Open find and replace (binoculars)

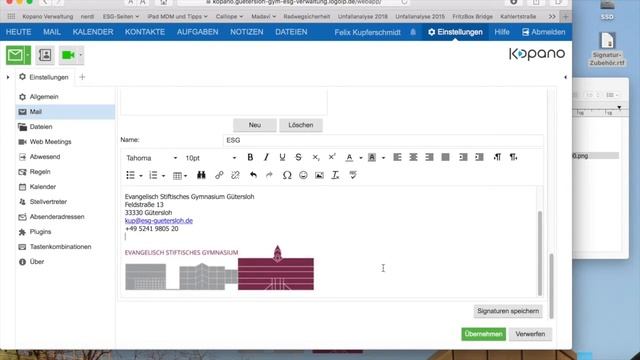(201, 175)
